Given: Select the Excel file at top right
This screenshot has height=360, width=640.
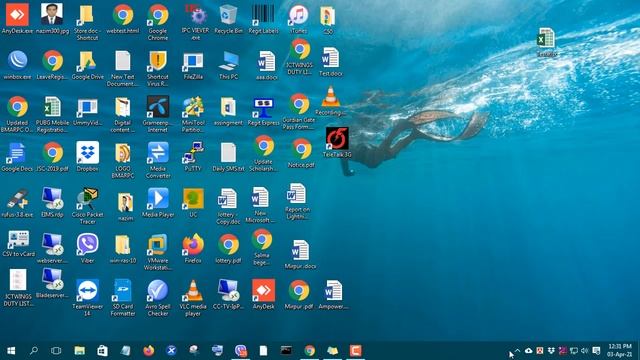Looking at the screenshot, I should coord(546,42).
